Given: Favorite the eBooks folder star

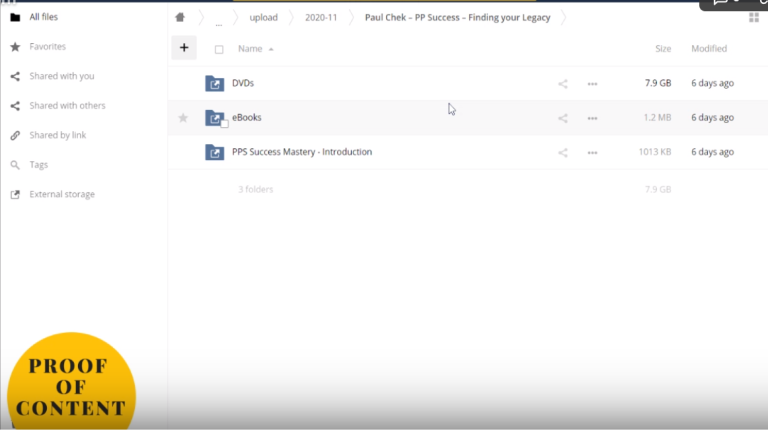Looking at the screenshot, I should tap(183, 118).
